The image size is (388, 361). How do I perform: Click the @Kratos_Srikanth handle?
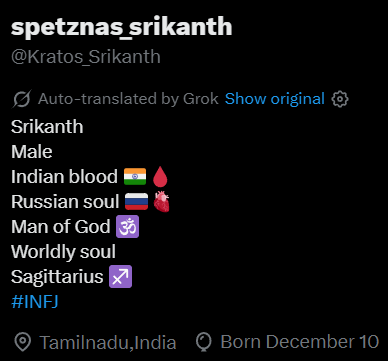click(86, 57)
